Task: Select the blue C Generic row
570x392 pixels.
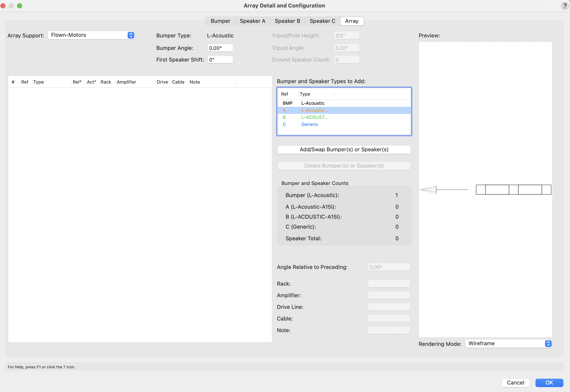Action: coord(344,125)
